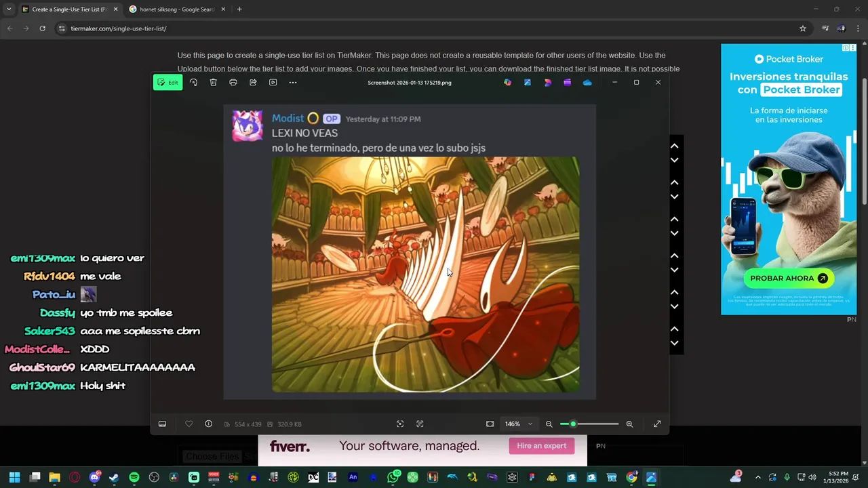Viewport: 868px width, 488px height.
Task: Open Steam from taskbar
Action: (114, 478)
